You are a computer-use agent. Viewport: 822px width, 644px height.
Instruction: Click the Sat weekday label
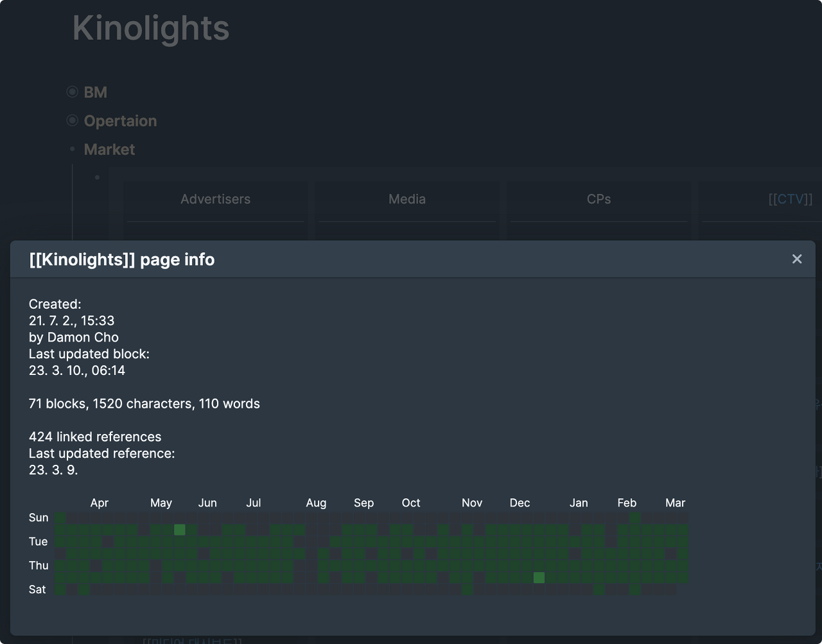tap(37, 589)
